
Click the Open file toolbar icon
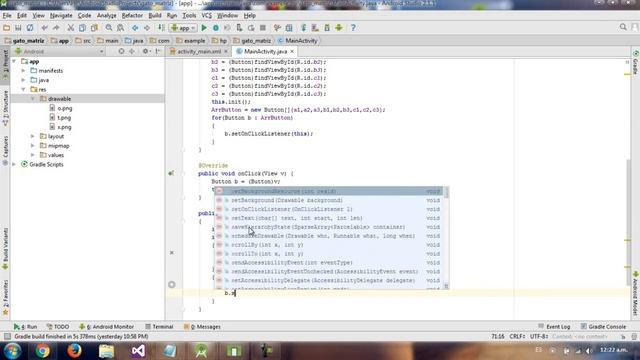[7, 28]
